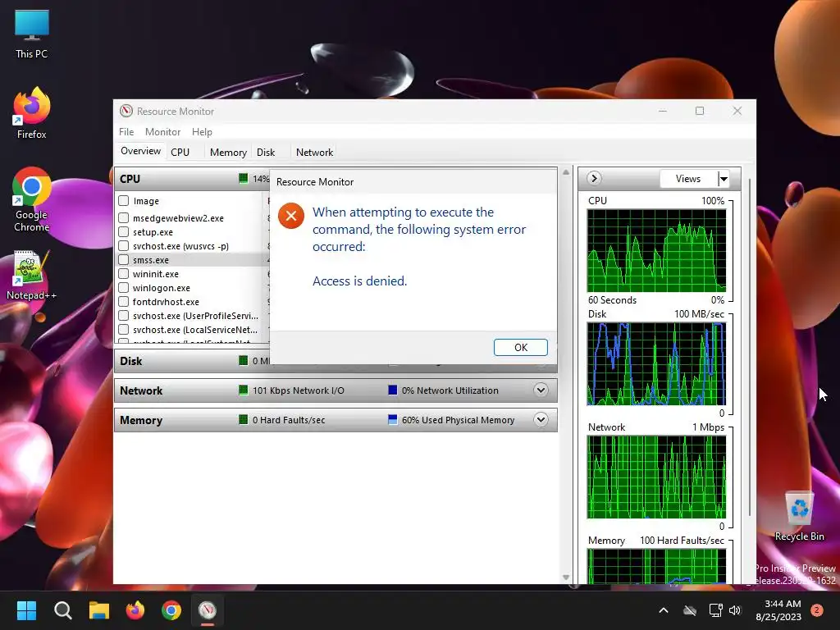
Task: Click the network tray icon
Action: (x=715, y=610)
